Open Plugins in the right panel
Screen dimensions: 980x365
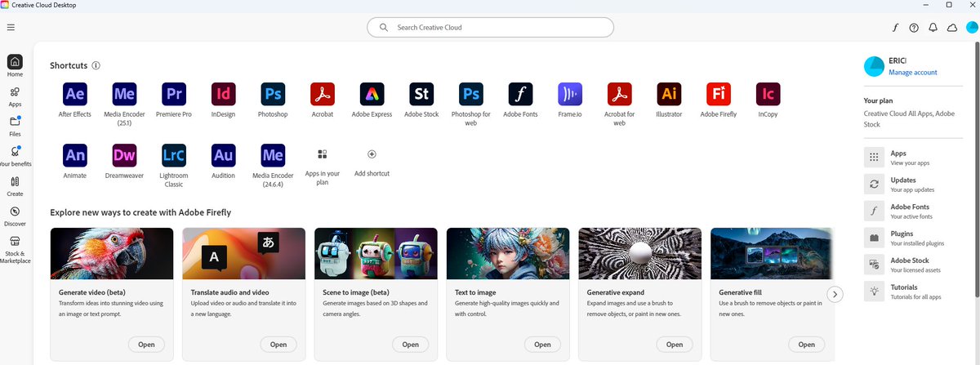[x=915, y=238]
